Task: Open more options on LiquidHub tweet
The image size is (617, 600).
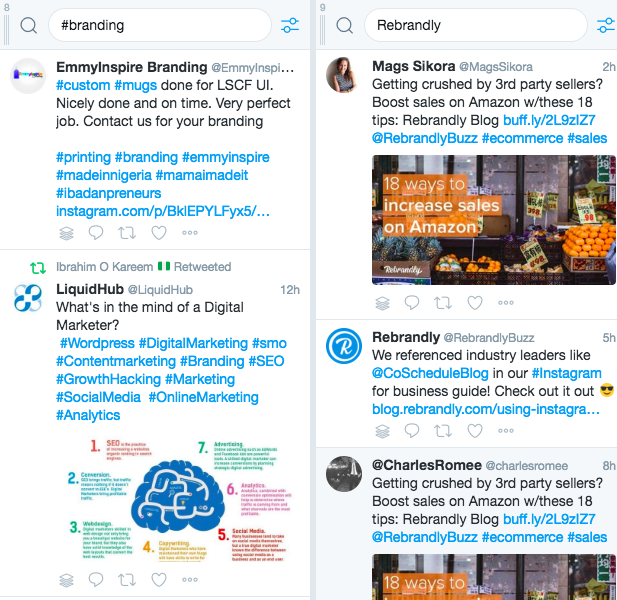Action: 190,580
